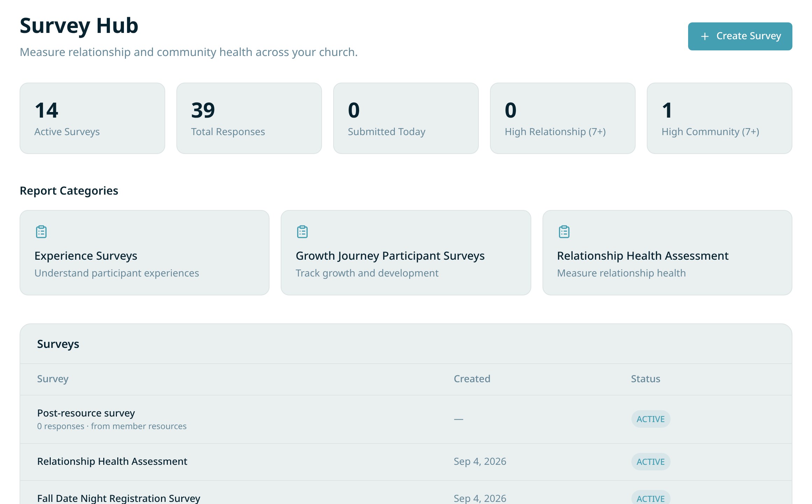Open Relationship Health Assessment card title

click(643, 256)
